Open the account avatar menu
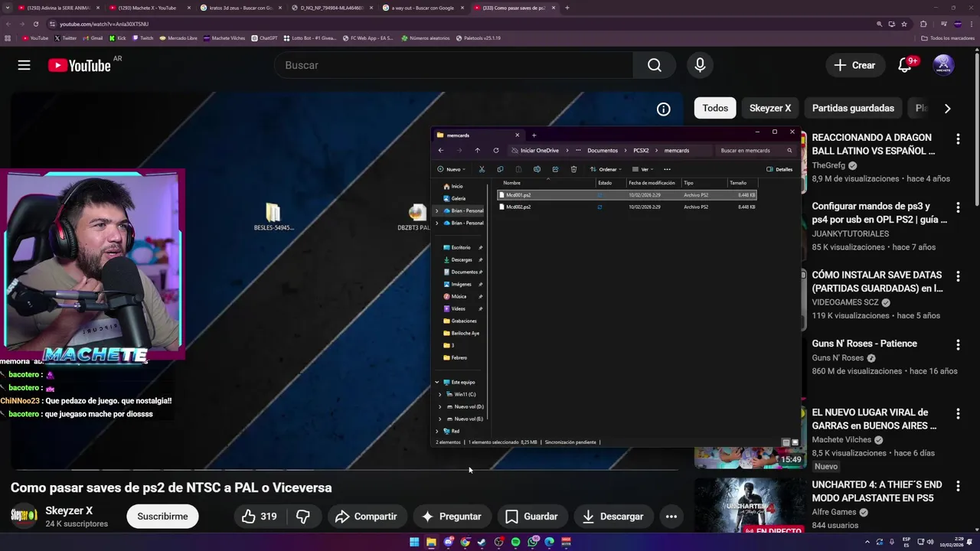 pyautogui.click(x=943, y=65)
